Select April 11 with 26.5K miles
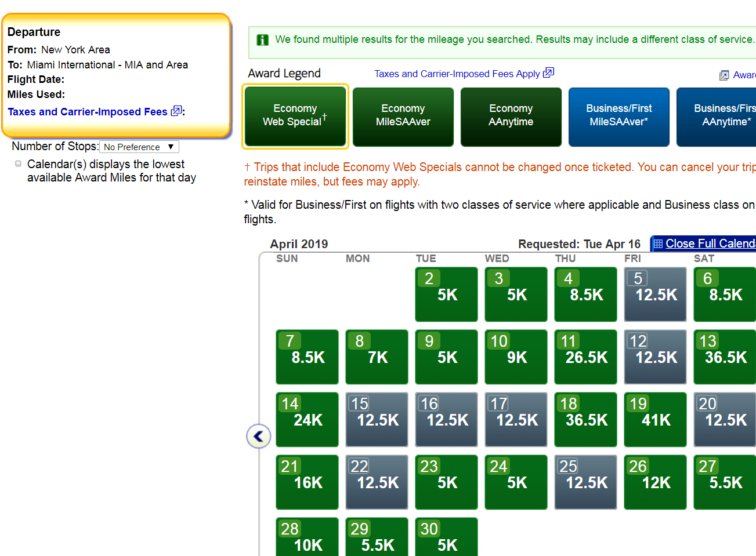This screenshot has height=556, width=756. click(x=586, y=357)
